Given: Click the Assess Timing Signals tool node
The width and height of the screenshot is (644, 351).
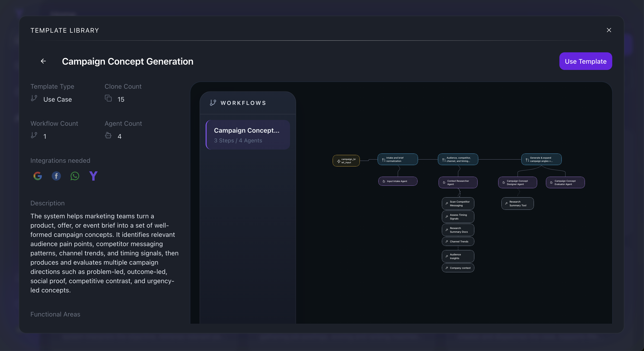Looking at the screenshot, I should (x=458, y=217).
